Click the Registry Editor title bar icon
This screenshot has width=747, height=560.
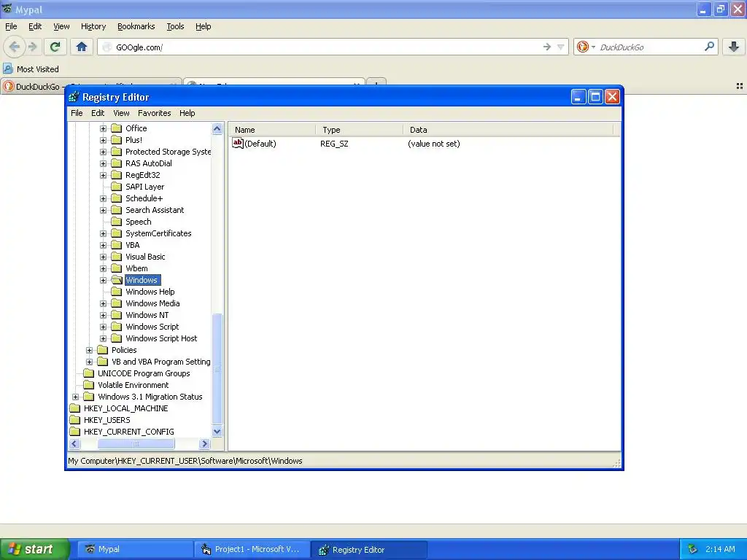(74, 97)
